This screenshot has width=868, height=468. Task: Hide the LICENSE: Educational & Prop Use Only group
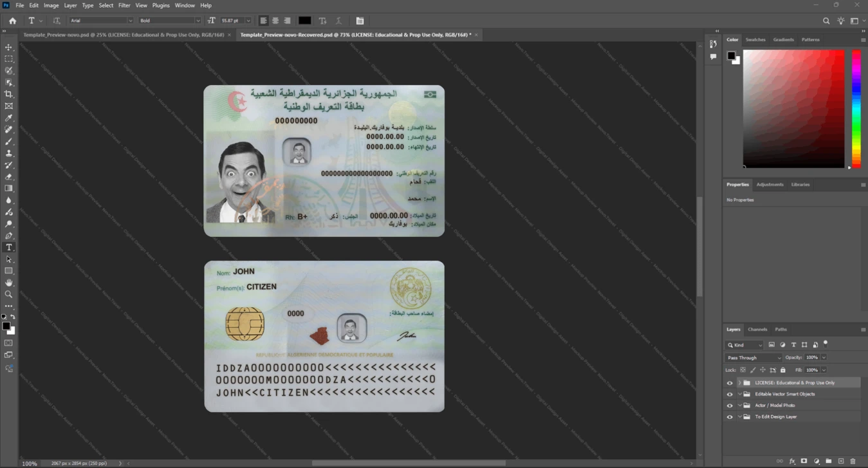[x=730, y=382]
